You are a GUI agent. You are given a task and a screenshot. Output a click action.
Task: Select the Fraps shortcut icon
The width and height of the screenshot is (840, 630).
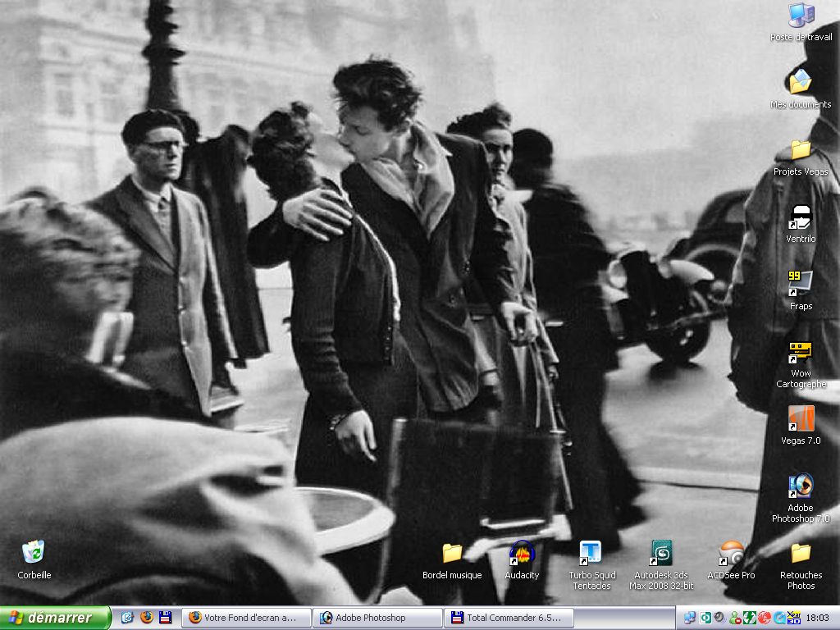coord(801,291)
